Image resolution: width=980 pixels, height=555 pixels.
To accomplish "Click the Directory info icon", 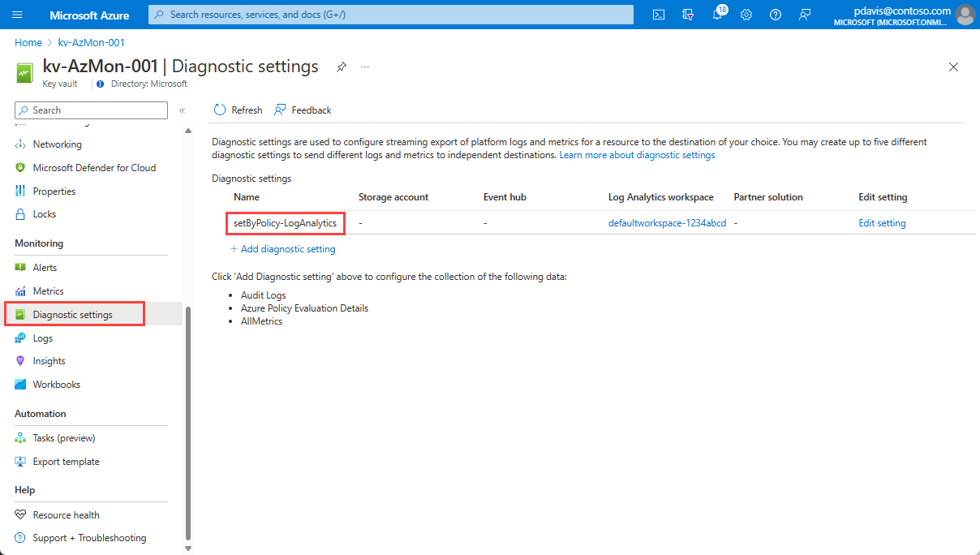I will [x=100, y=84].
